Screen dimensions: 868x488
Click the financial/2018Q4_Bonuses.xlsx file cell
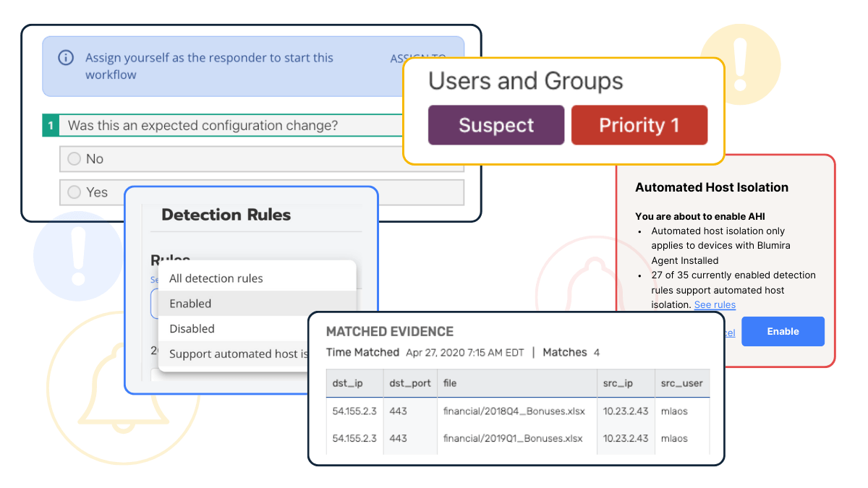pyautogui.click(x=512, y=411)
